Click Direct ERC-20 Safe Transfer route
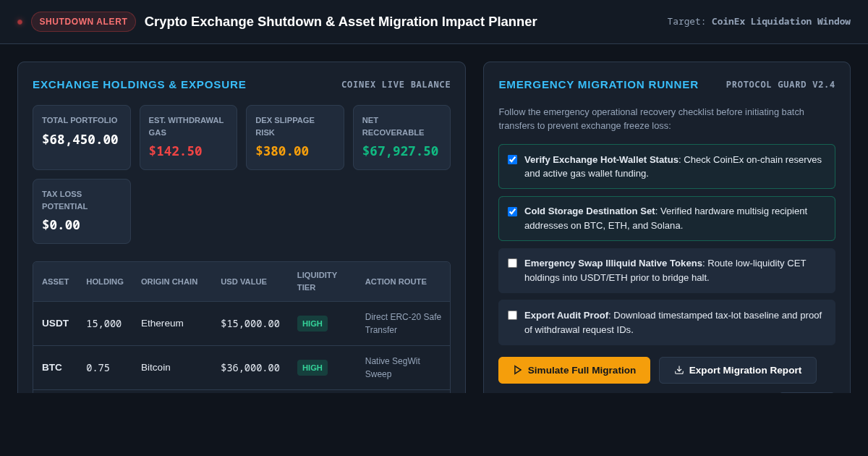This screenshot has height=456, width=868. 403,324
